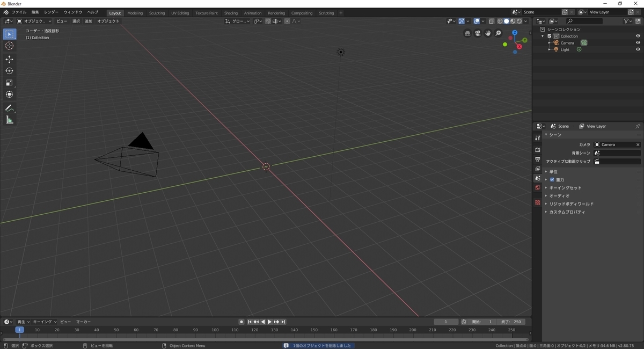
Task: Toggle proportional editing in viewport header
Action: (x=287, y=21)
